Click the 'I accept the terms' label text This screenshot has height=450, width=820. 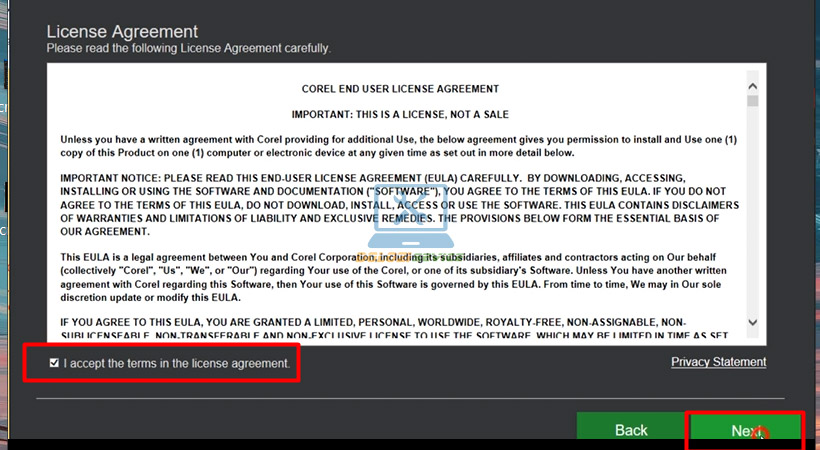[x=176, y=363]
